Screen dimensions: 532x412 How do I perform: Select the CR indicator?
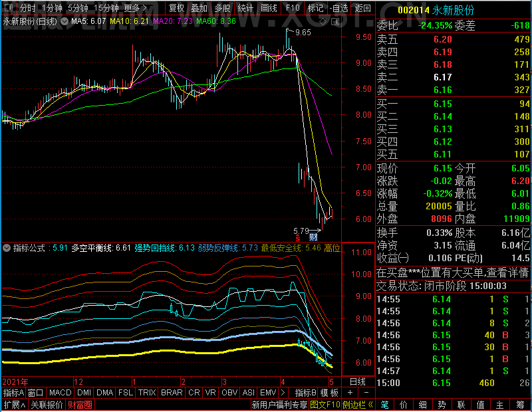coord(194,393)
